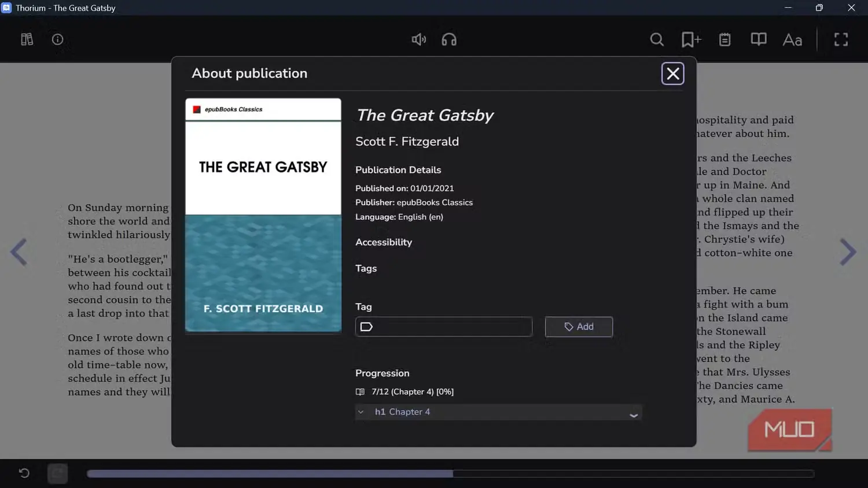The height and width of the screenshot is (488, 868).
Task: Open the search magnifier icon
Action: pyautogui.click(x=657, y=39)
